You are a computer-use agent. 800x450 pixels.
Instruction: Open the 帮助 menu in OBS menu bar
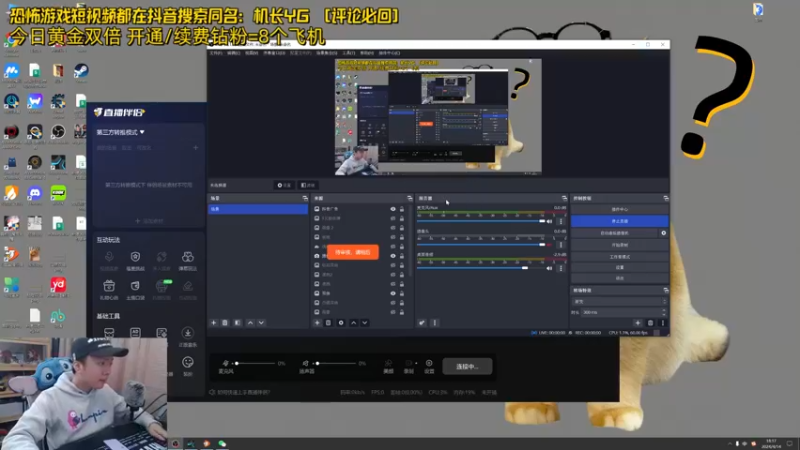pyautogui.click(x=367, y=53)
